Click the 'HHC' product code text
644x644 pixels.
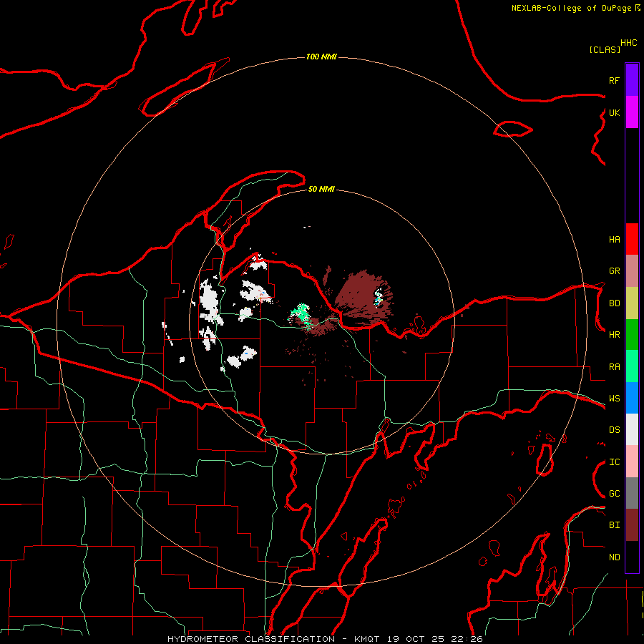pyautogui.click(x=629, y=43)
